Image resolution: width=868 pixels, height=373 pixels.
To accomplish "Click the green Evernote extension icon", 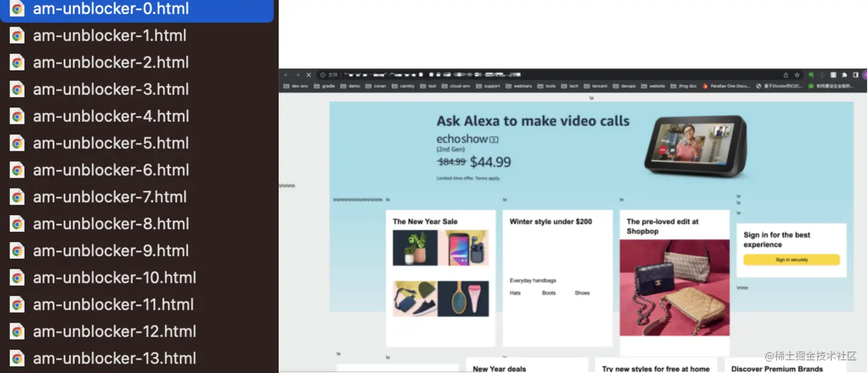I will point(811,75).
